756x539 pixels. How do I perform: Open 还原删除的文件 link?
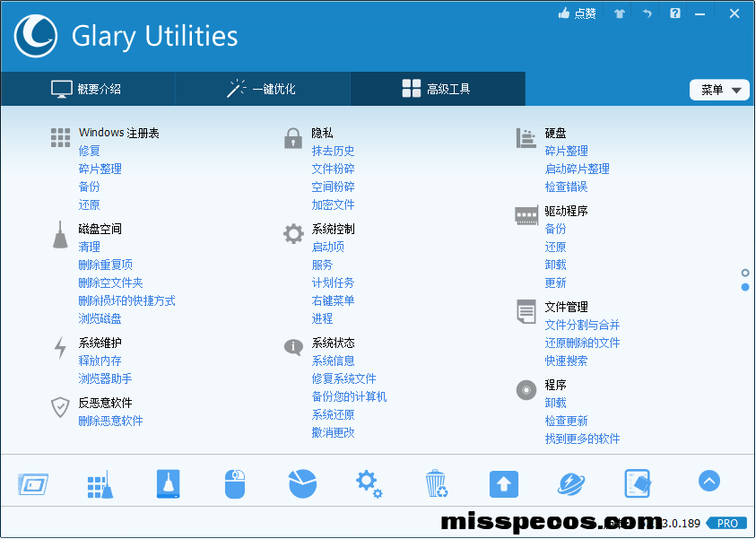(x=582, y=343)
